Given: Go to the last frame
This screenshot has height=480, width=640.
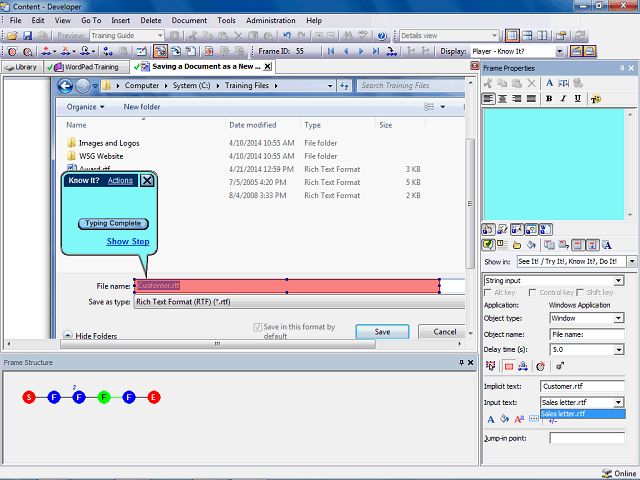Looking at the screenshot, I should [x=376, y=51].
